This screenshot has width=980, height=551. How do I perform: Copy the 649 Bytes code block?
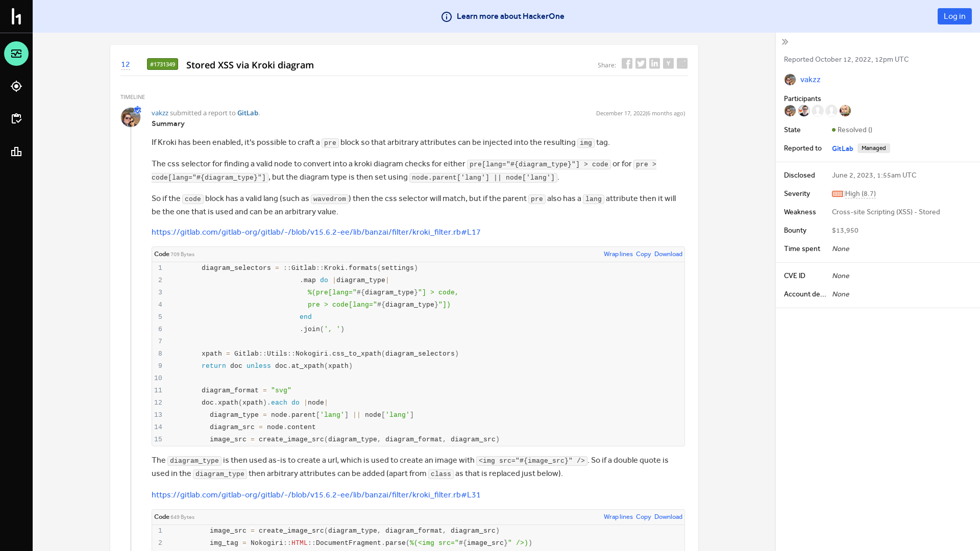tap(643, 517)
